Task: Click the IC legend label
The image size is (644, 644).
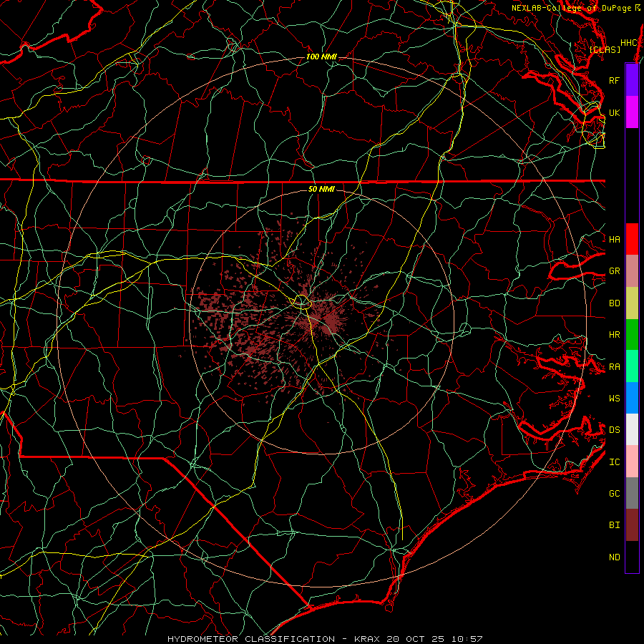Action: pos(614,462)
